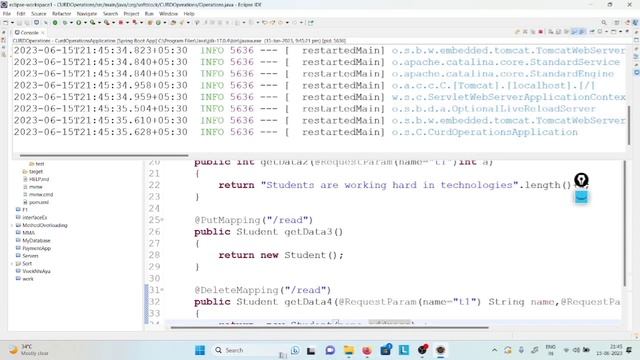Click the Open Perspective icon
Image resolution: width=640 pixels, height=360 pixels.
click(x=617, y=22)
